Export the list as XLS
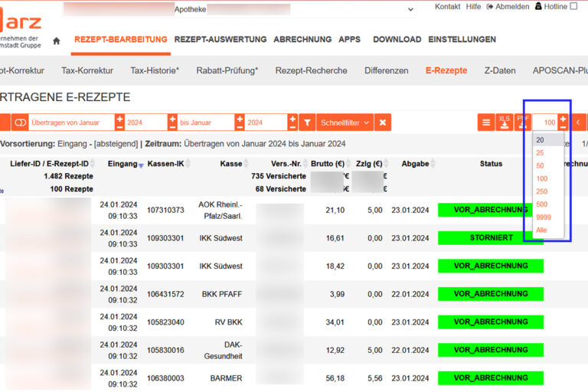This screenshot has width=588, height=392. [x=504, y=122]
